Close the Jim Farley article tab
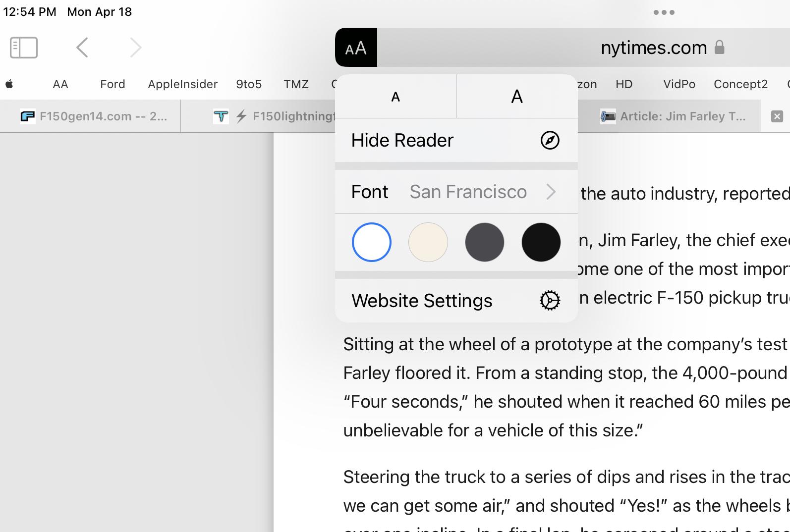 point(777,116)
